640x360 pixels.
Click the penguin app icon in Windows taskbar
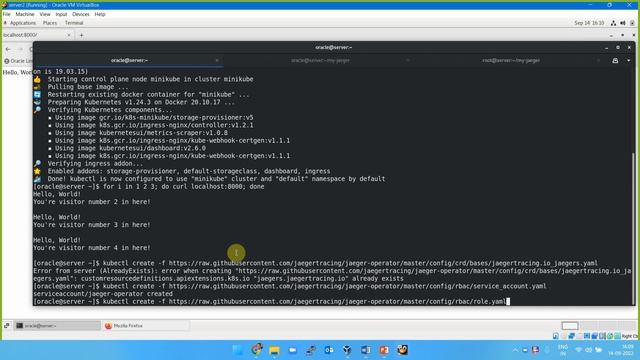[x=402, y=350]
